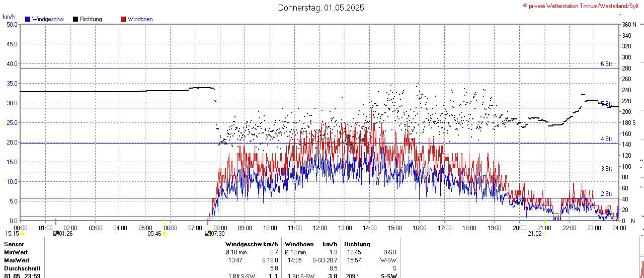
Task: Click the blue Windgeschw legend swatch
Action: point(28,19)
